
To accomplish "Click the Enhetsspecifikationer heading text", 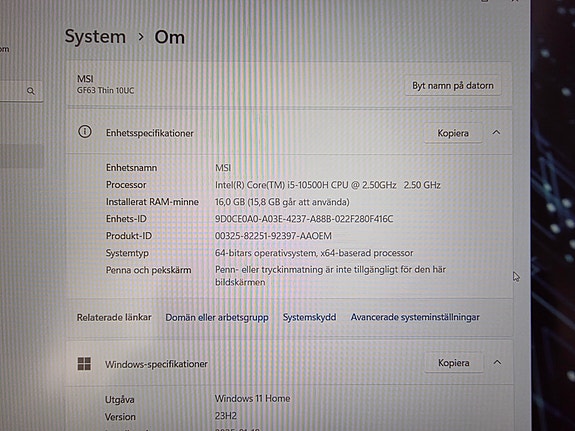I will (150, 133).
